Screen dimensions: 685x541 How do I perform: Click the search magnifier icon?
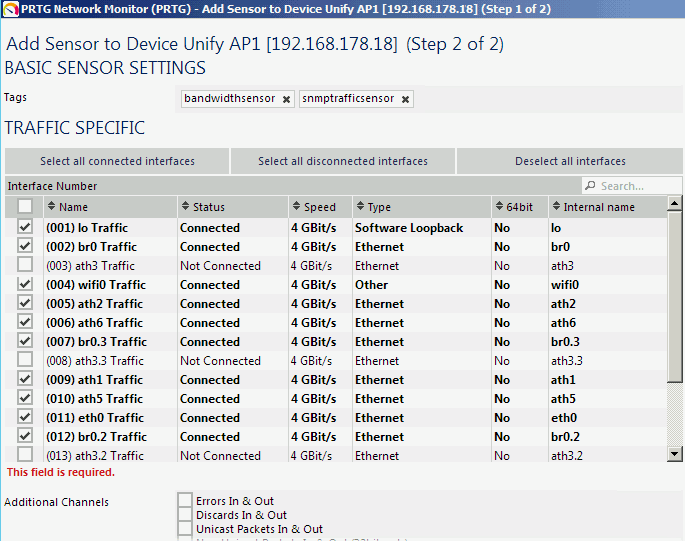(590, 186)
